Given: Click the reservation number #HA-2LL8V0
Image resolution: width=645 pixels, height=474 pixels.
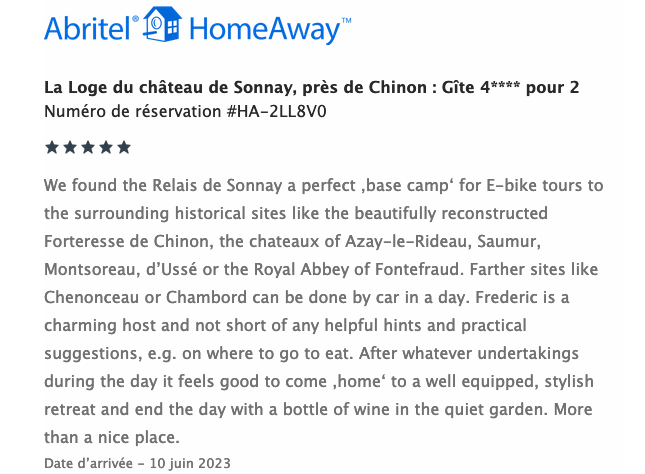Looking at the screenshot, I should point(276,112).
